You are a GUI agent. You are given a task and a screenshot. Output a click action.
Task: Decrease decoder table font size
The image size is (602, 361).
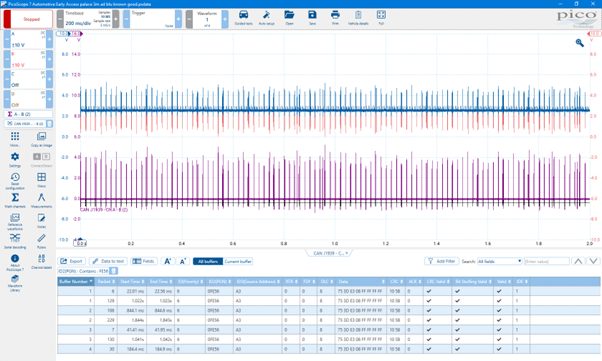click(x=183, y=261)
